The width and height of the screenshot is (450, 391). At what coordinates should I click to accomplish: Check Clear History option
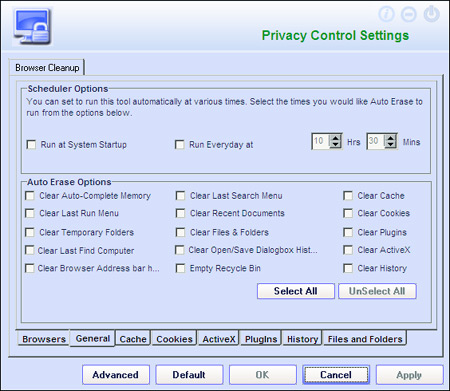tap(348, 268)
